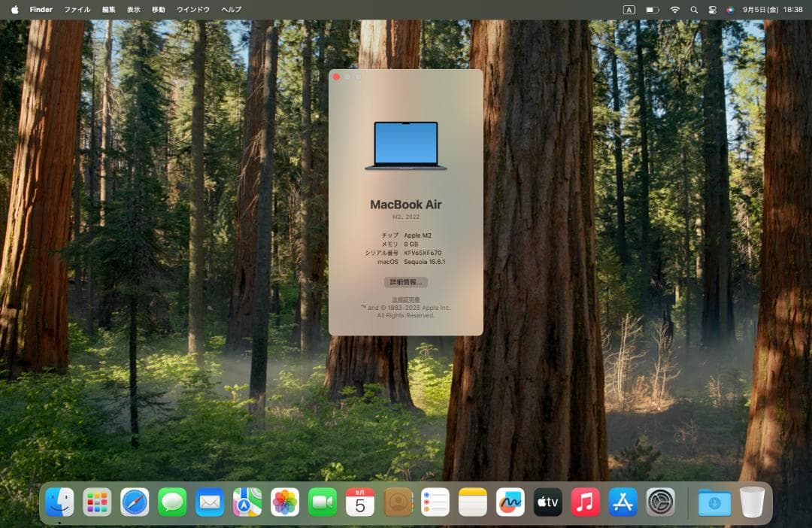Open Reminders from the Dock
The height and width of the screenshot is (528, 812).
(x=435, y=501)
